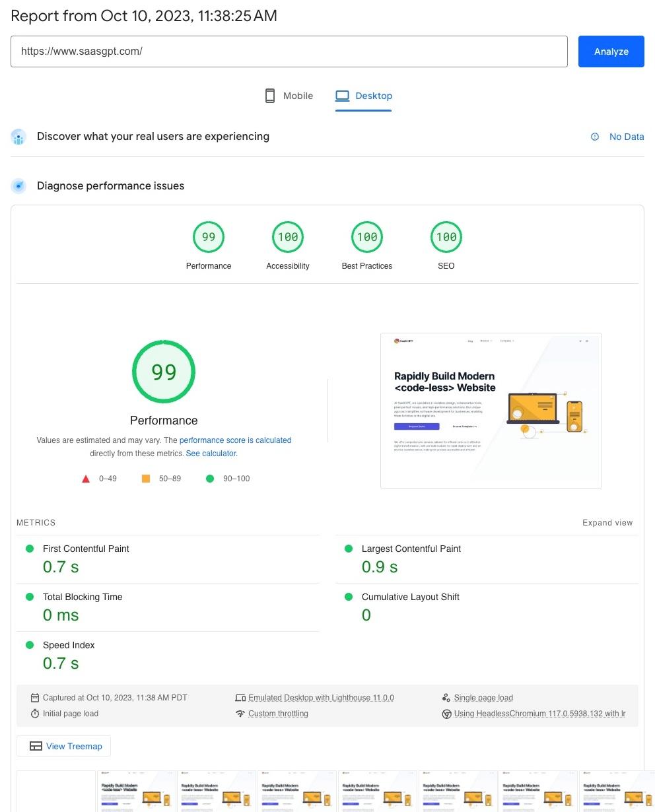Click the Lighthouse icon beside Diagnose performance issues
The image size is (655, 812).
tap(18, 186)
